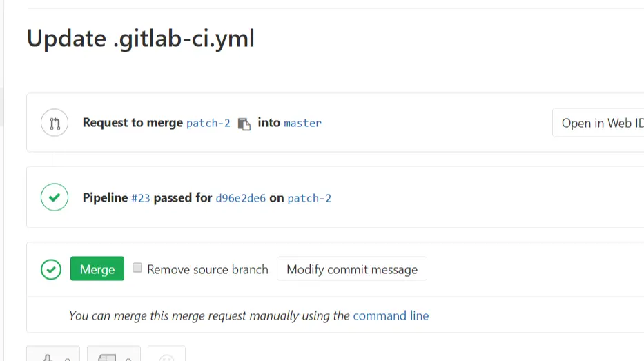Click the 'Update .gitlab-ci.yml' title heading

[x=141, y=39]
